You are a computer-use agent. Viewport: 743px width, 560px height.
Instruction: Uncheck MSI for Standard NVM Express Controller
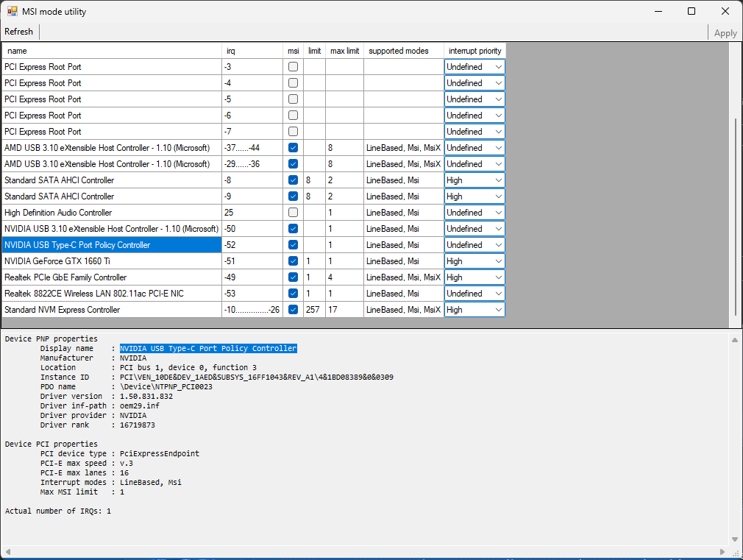[294, 310]
